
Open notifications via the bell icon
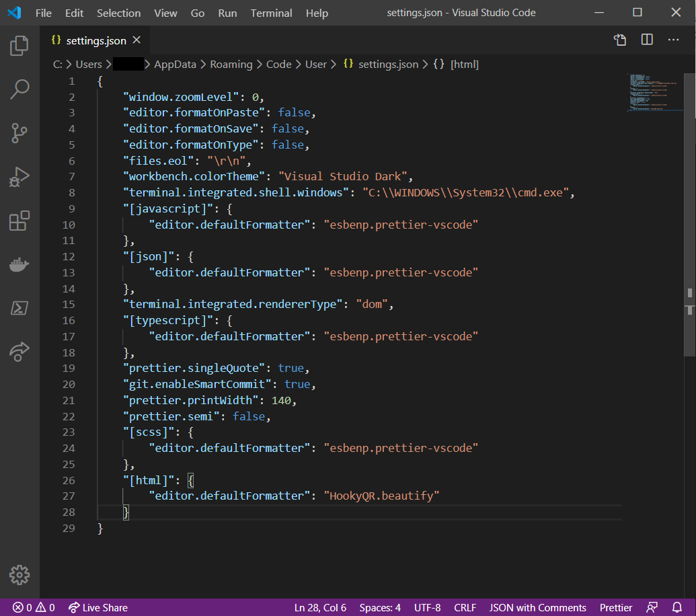[677, 607]
